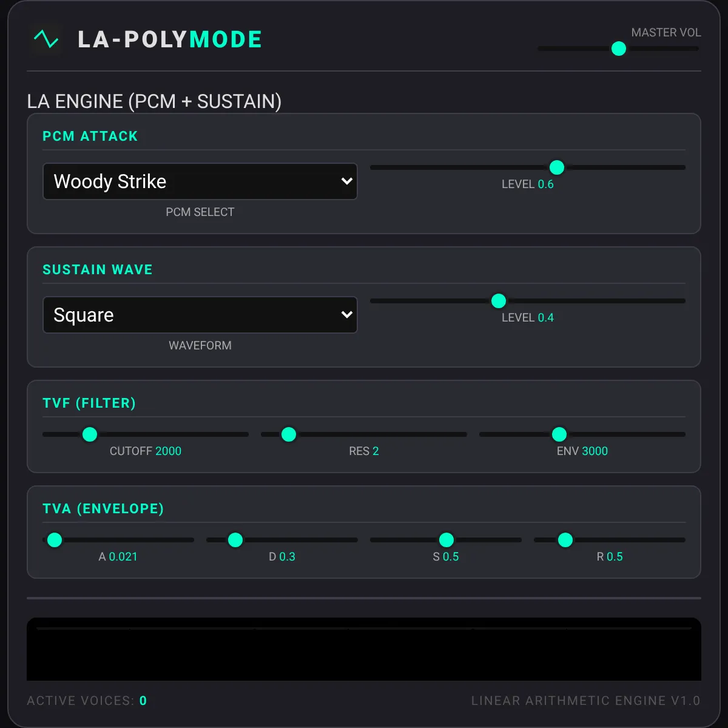728x728 pixels.
Task: Click the Sustain Wave level slider knob
Action: (x=499, y=301)
